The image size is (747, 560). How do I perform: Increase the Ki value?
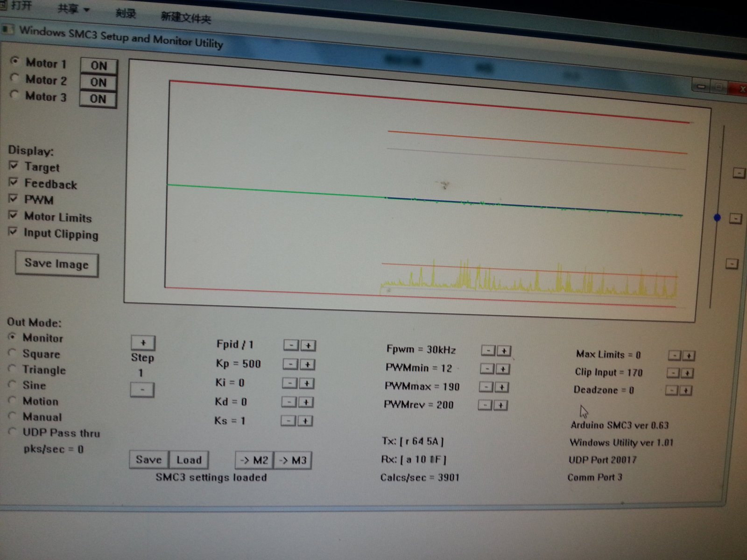point(307,384)
